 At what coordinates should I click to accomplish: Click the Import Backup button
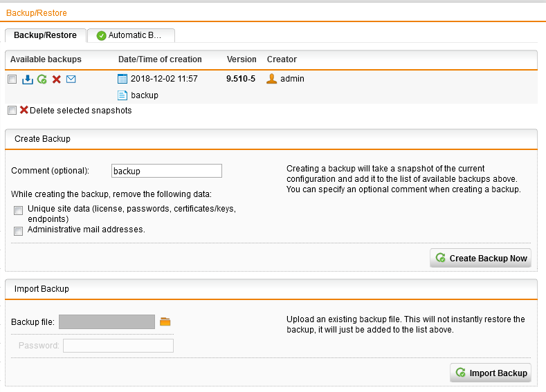click(491, 373)
